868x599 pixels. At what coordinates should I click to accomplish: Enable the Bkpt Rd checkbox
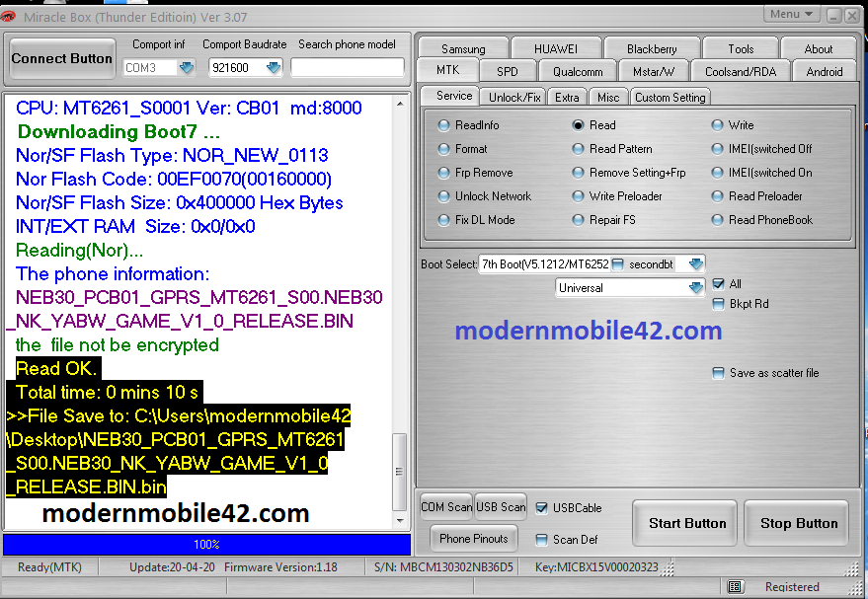point(718,304)
